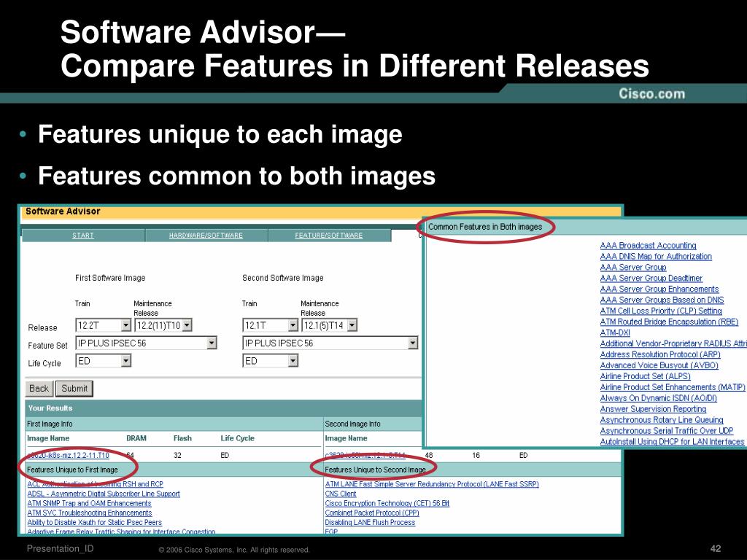Open the first image Feature Set dropdown

click(x=146, y=343)
